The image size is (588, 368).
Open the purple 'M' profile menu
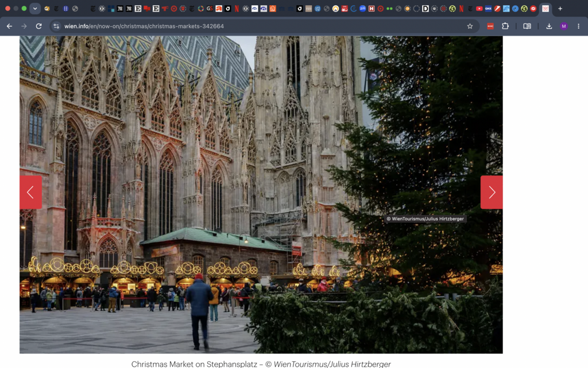click(x=564, y=26)
